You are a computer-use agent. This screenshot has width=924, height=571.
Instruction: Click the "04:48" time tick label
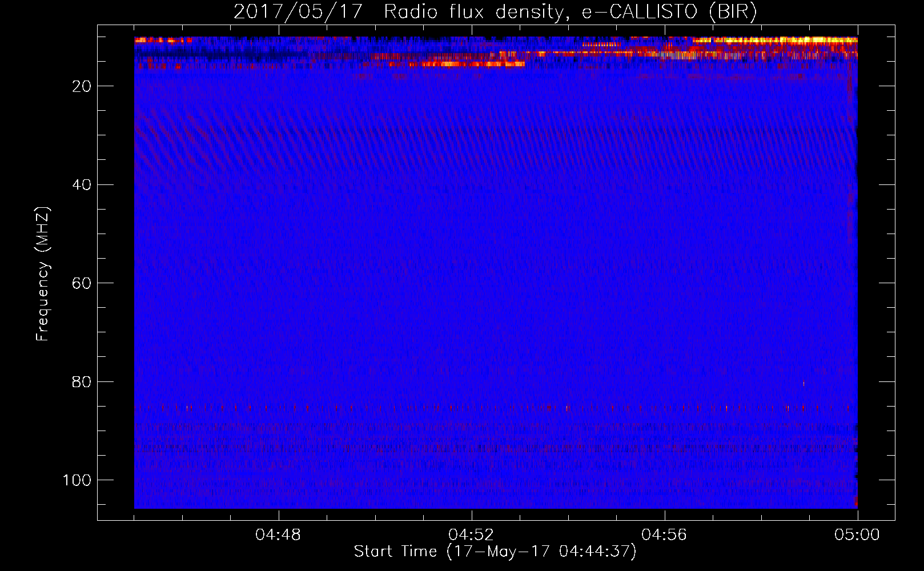pos(278,535)
